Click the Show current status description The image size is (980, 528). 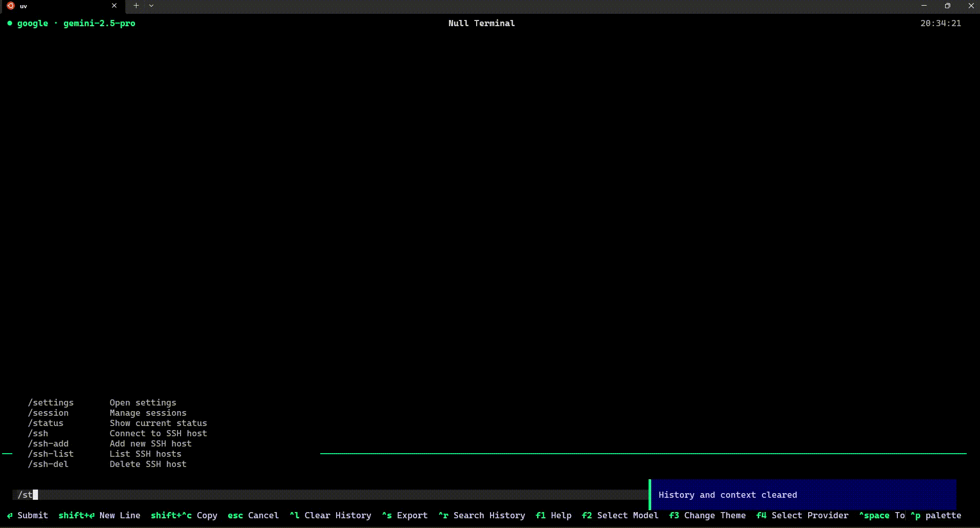coord(158,423)
